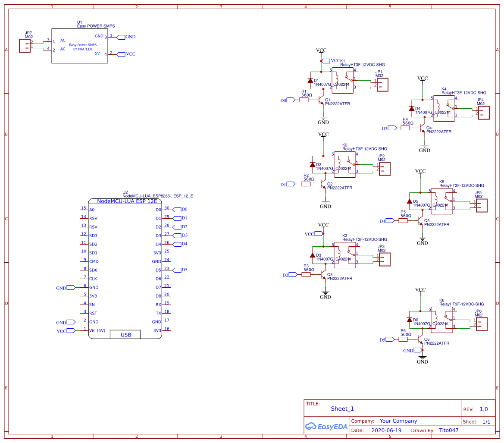Click the VCC net flag above relay K5
The width and height of the screenshot is (504, 443).
(x=420, y=172)
